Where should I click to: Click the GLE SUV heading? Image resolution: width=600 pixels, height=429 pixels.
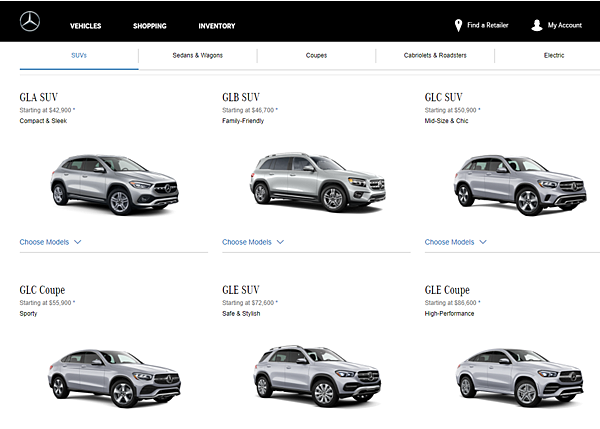click(241, 290)
